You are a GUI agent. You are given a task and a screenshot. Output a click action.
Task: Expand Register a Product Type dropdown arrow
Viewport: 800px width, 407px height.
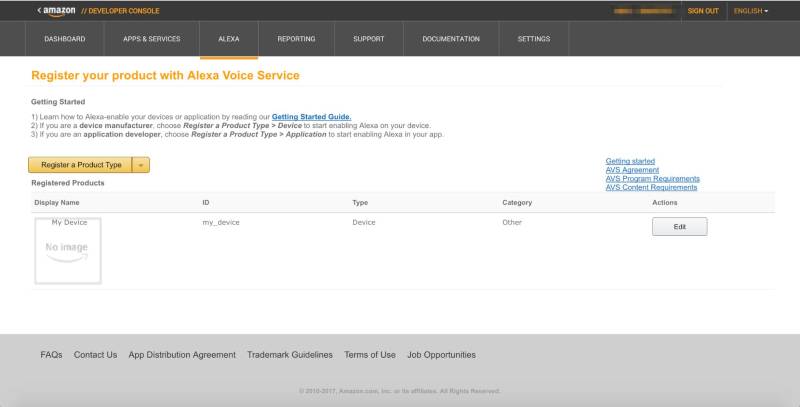141,165
